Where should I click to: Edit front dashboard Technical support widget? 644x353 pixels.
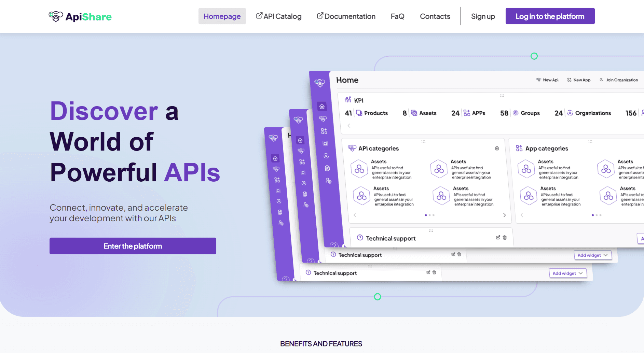tap(498, 237)
